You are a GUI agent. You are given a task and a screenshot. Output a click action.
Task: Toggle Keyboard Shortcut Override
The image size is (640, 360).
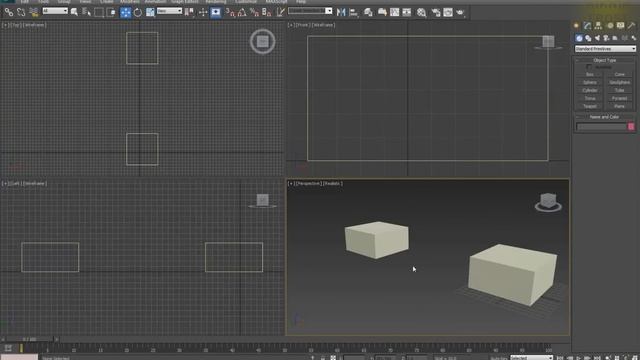coord(216,13)
